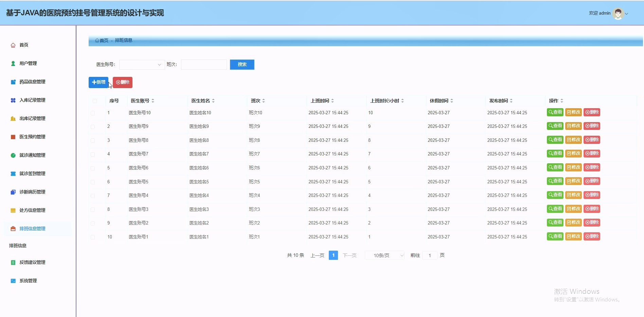Go to 下一页 in pagination

(350, 255)
